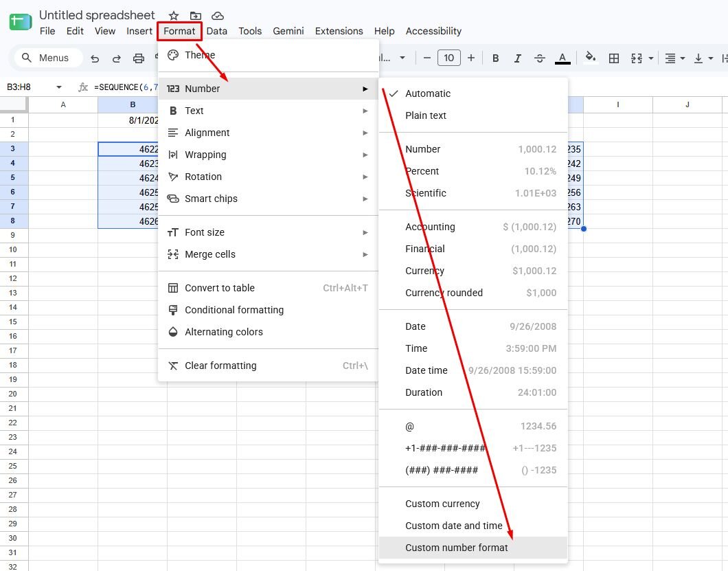Open the Data menu
The width and height of the screenshot is (728, 571).
[217, 31]
